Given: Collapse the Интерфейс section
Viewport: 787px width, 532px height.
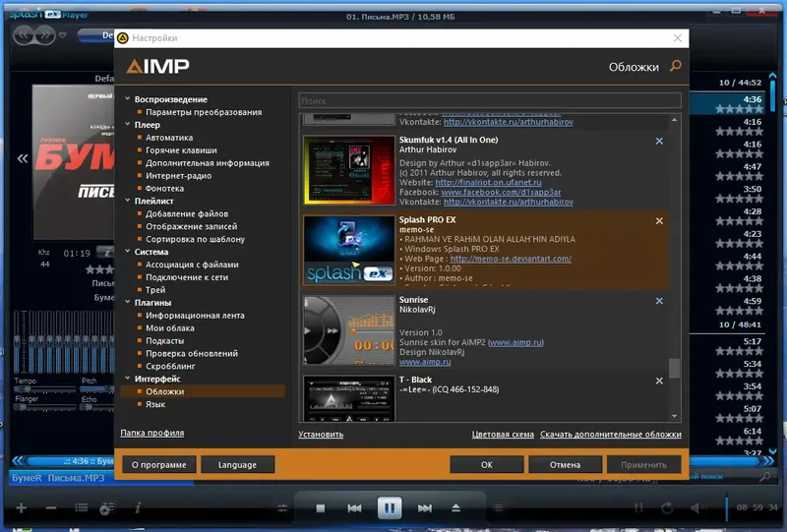Looking at the screenshot, I should click(128, 378).
